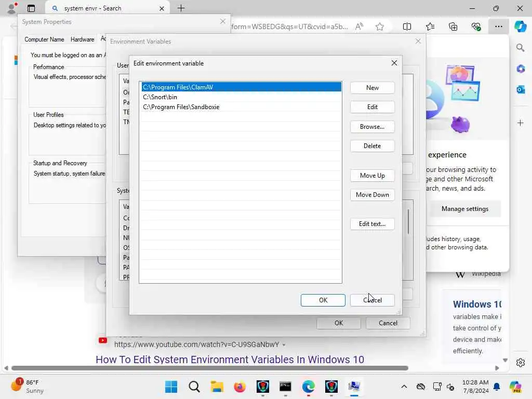The image size is (532, 399).
Task: Click the Move Up button
Action: point(372,176)
